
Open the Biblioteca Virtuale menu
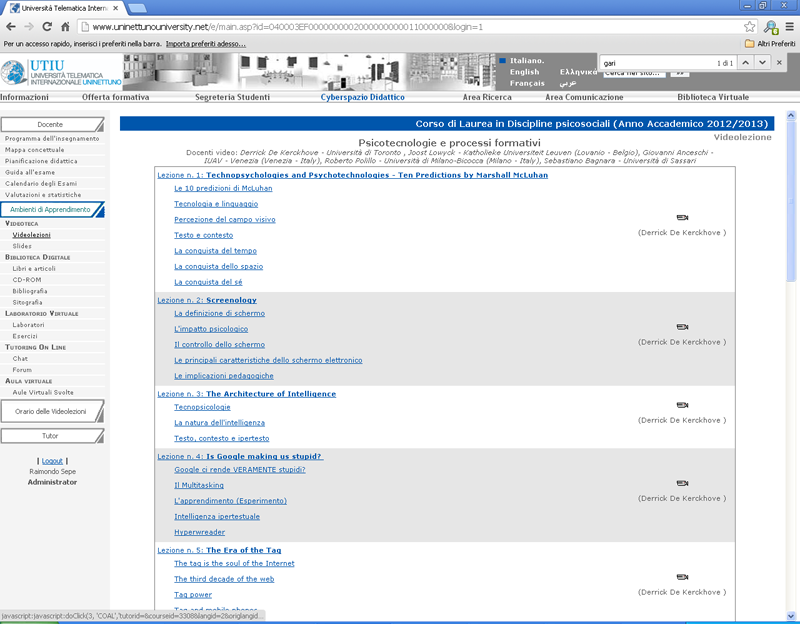point(713,98)
